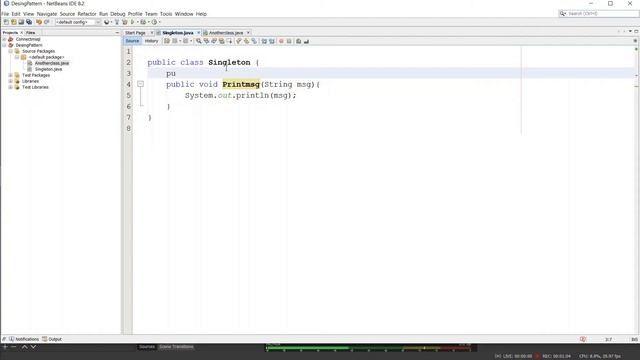Click the Next Bookmark icon

coord(247,41)
